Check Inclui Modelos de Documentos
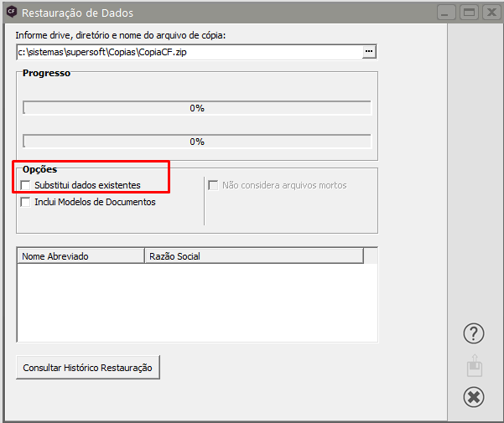 click(26, 202)
